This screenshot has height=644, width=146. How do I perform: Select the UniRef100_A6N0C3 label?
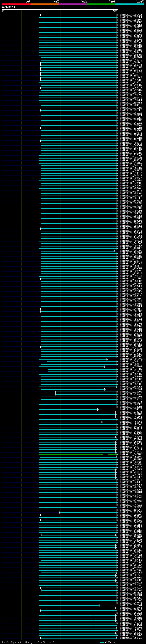(x=131, y=422)
